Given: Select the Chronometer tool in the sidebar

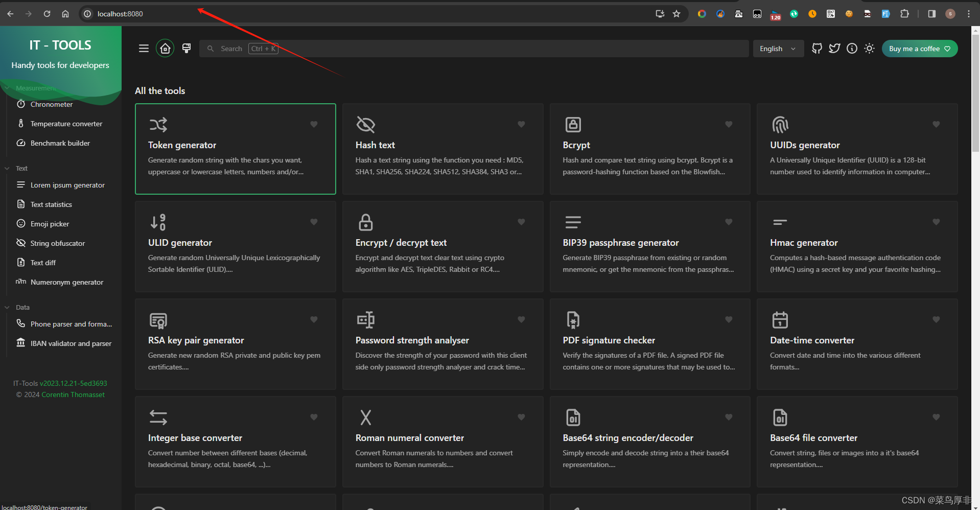Looking at the screenshot, I should point(51,104).
